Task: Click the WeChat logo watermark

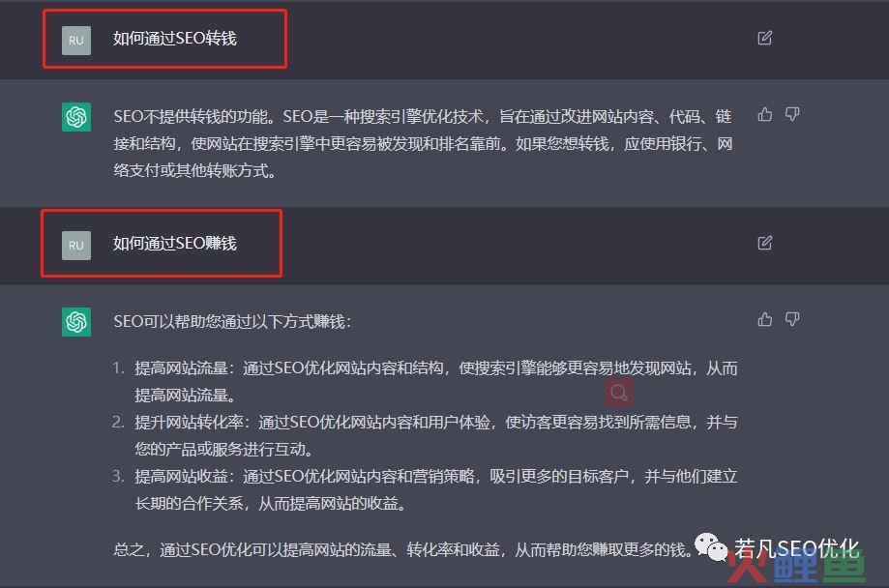Action: [x=711, y=547]
